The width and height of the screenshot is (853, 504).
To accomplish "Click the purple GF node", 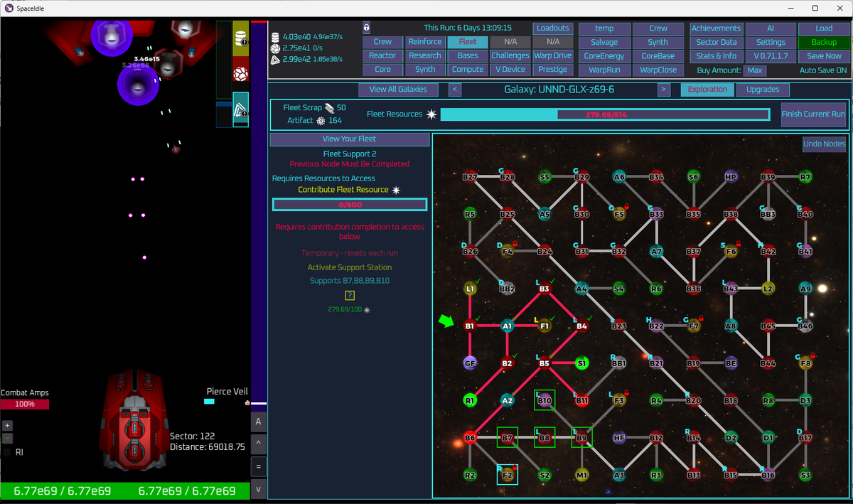I will pyautogui.click(x=469, y=363).
